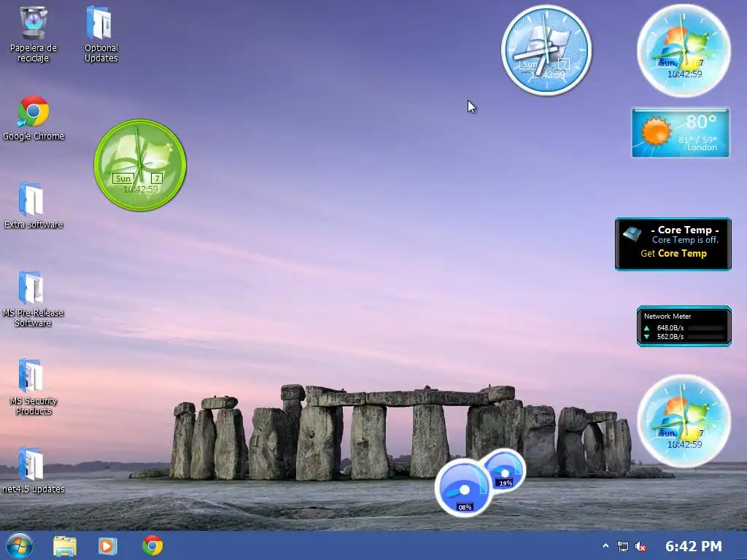Select the blue clock gadget with white flag
The width and height of the screenshot is (747, 560).
click(546, 50)
